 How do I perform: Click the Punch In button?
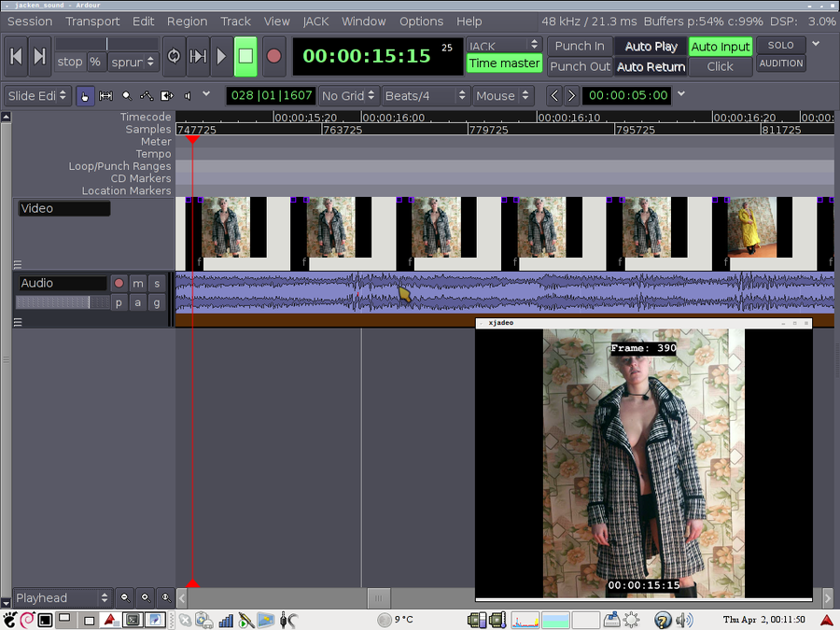(x=580, y=46)
